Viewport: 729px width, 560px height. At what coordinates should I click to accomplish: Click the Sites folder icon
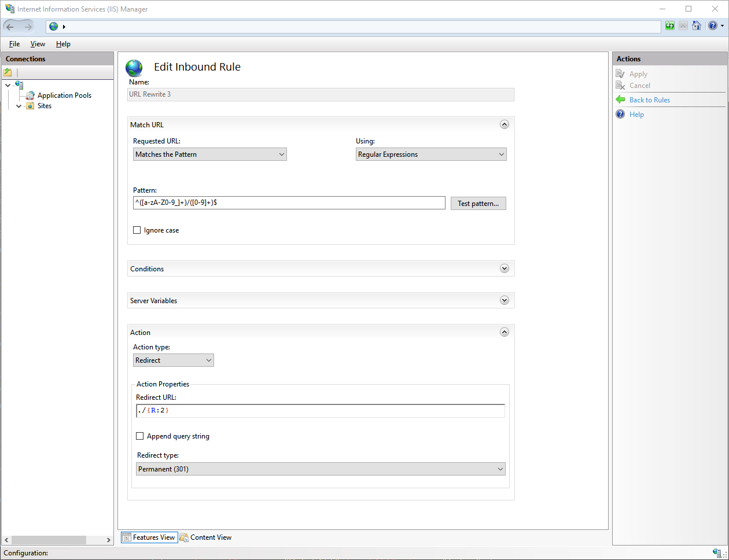click(x=30, y=106)
